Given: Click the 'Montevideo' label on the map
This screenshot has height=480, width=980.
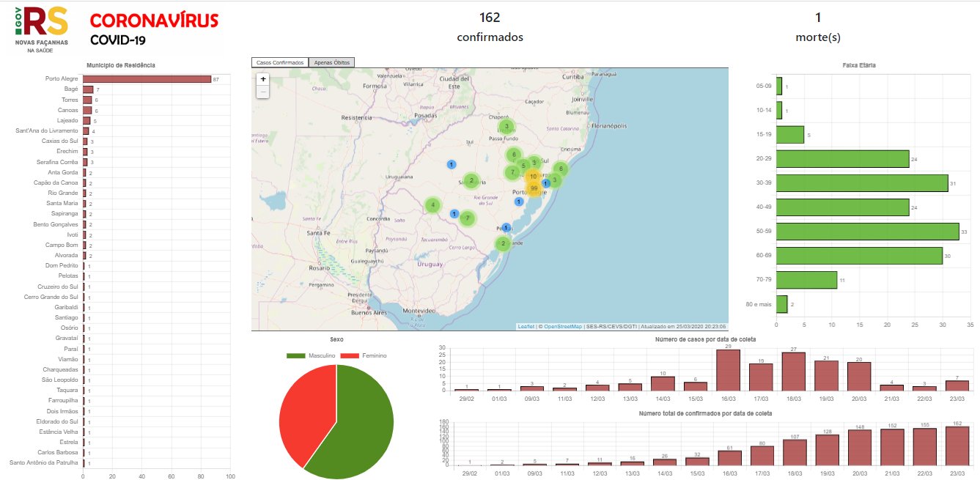Looking at the screenshot, I should [x=419, y=311].
